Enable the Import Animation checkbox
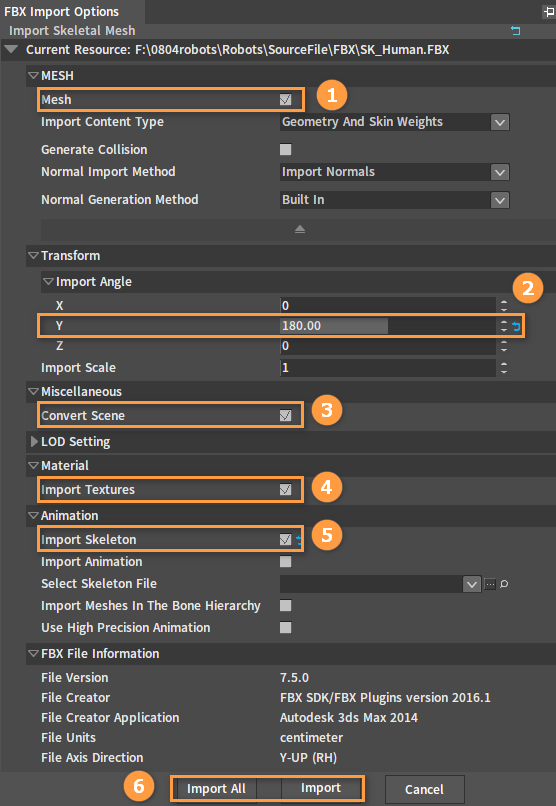The height and width of the screenshot is (806, 556). pyautogui.click(x=286, y=562)
